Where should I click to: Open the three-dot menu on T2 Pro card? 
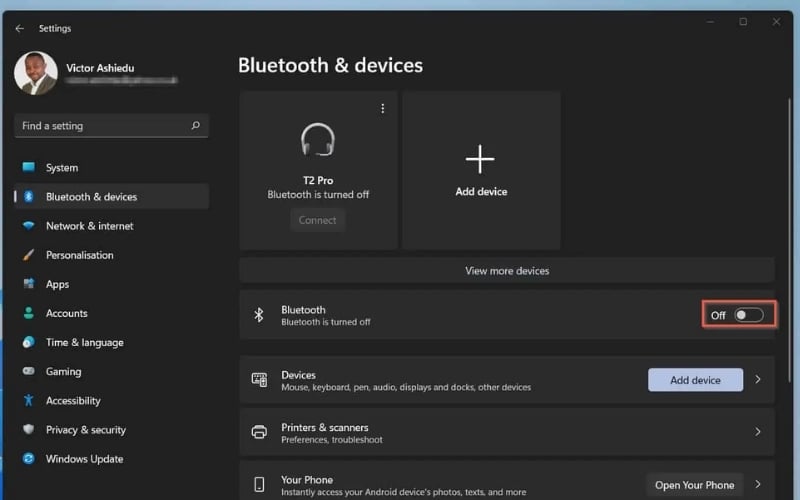pos(382,108)
